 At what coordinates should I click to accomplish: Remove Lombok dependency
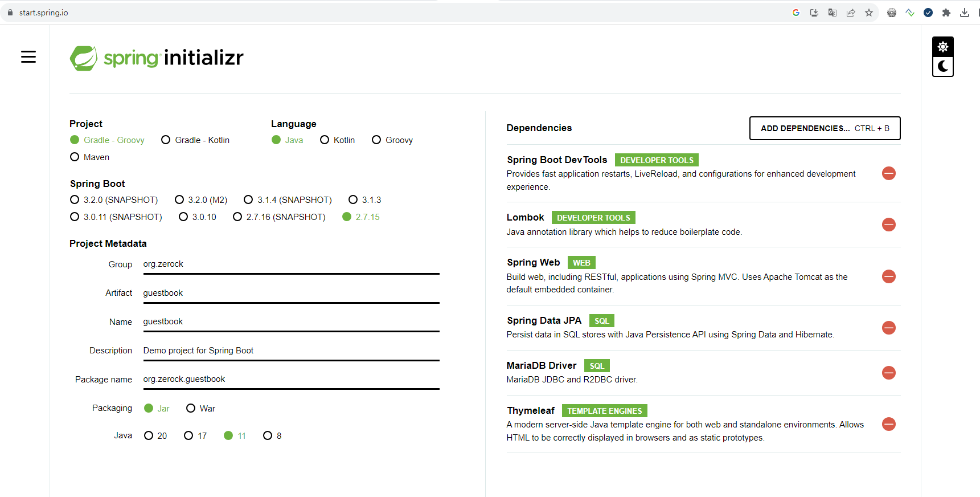[888, 225]
